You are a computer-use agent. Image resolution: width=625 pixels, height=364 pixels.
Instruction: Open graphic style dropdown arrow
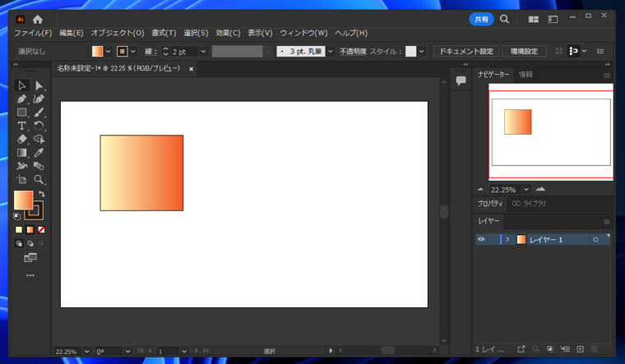point(421,52)
